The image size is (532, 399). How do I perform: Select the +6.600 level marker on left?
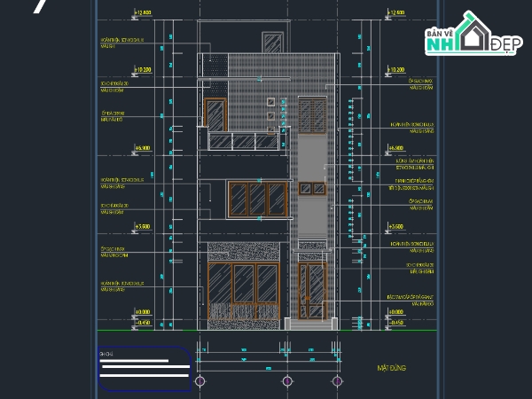142,148
